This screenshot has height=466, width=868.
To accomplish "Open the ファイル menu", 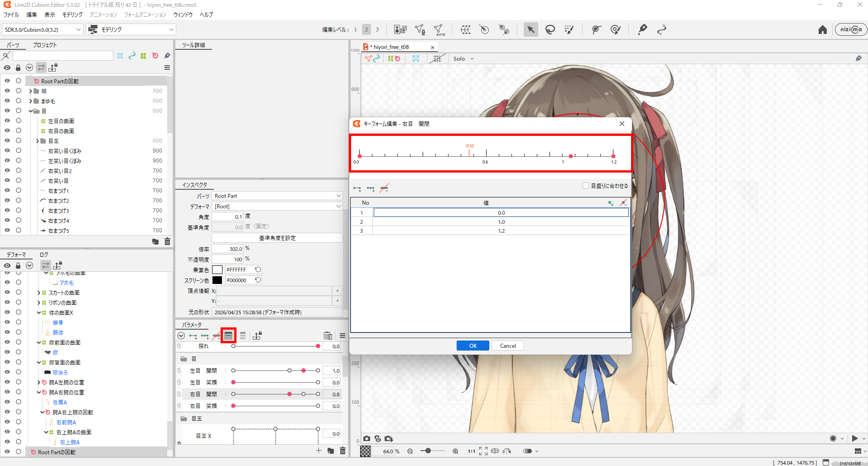I will [x=11, y=14].
